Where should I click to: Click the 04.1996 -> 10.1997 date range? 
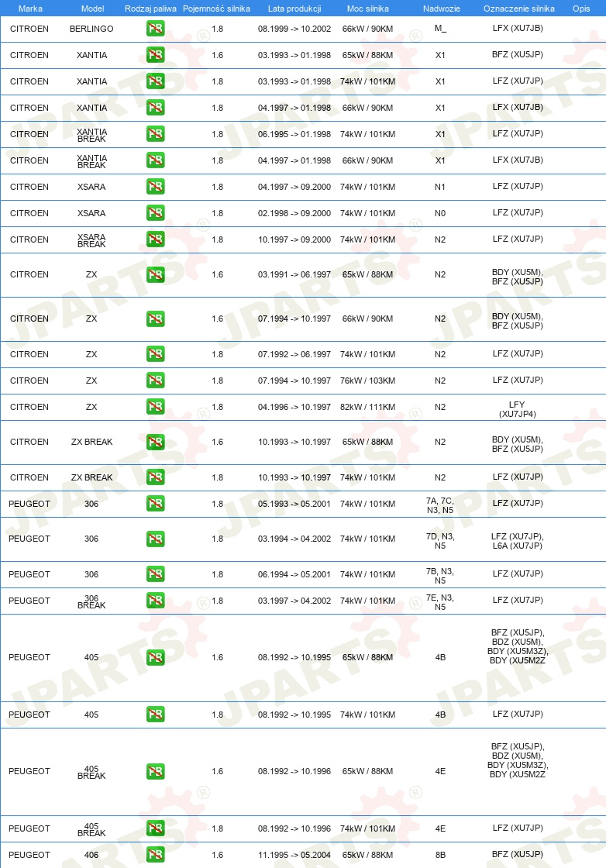294,407
